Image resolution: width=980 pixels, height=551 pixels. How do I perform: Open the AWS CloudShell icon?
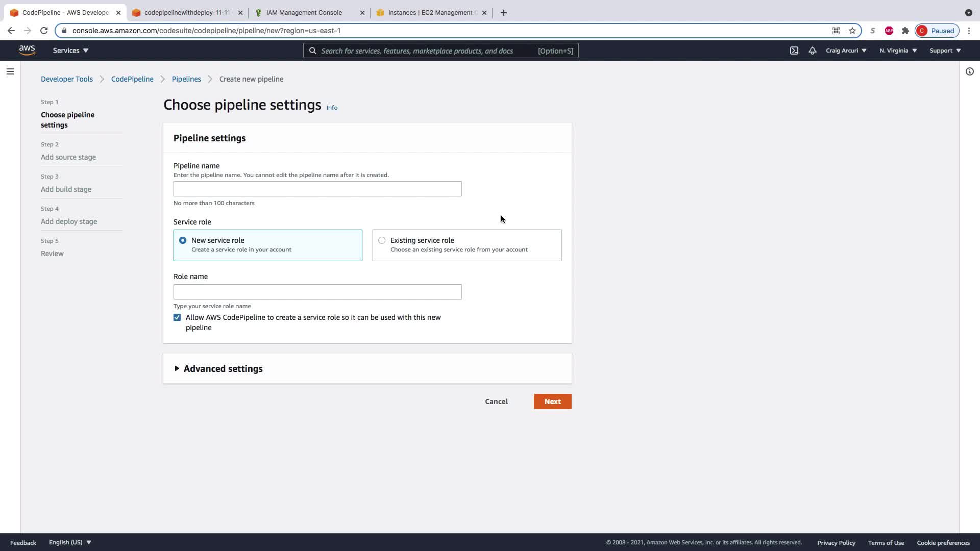(794, 51)
